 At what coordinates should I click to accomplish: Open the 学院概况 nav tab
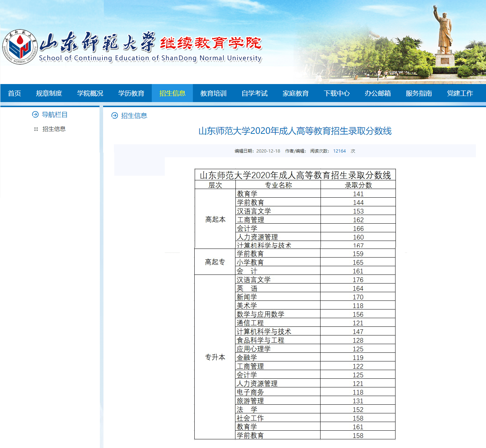90,93
